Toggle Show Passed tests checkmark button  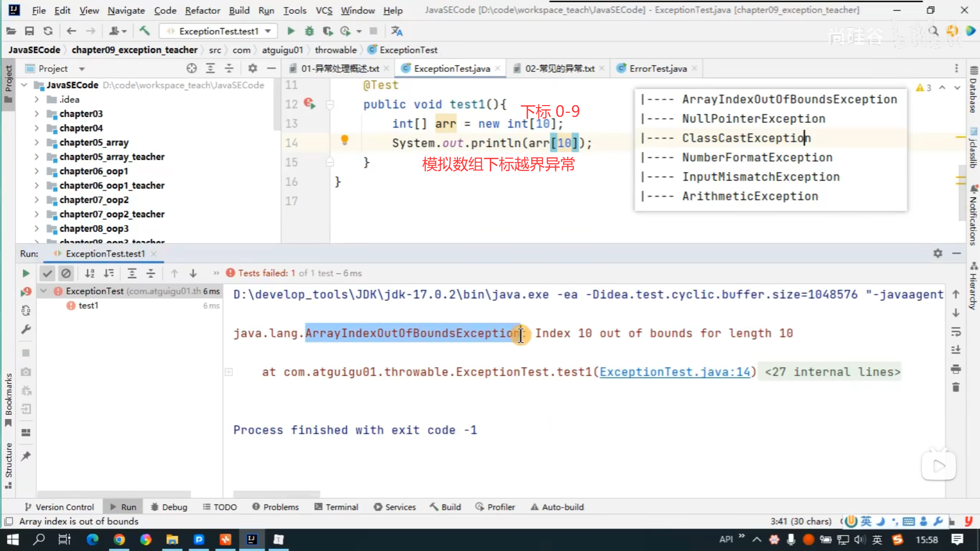point(47,273)
